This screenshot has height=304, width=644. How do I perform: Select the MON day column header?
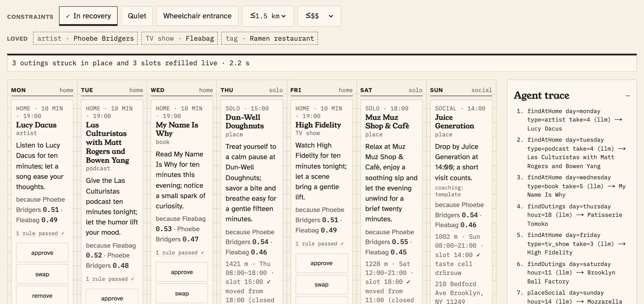pos(42,90)
